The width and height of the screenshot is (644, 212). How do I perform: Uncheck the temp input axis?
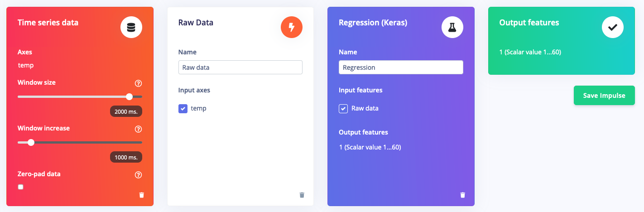tap(183, 109)
